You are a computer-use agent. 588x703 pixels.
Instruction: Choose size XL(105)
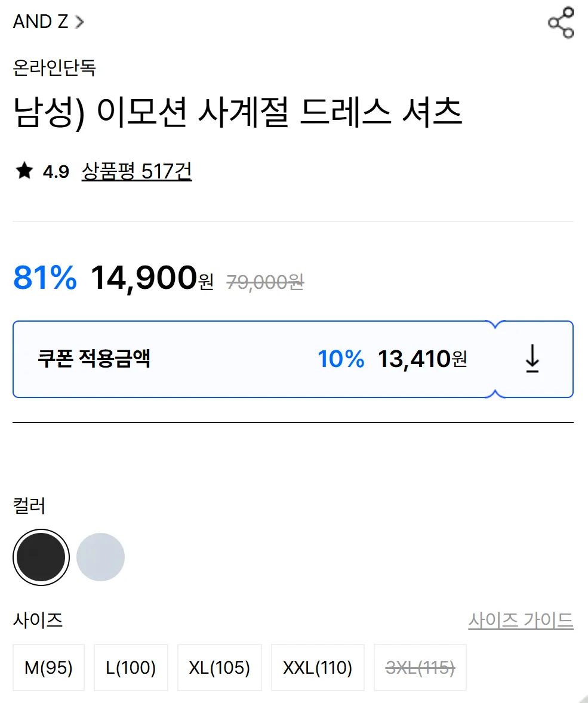point(220,667)
